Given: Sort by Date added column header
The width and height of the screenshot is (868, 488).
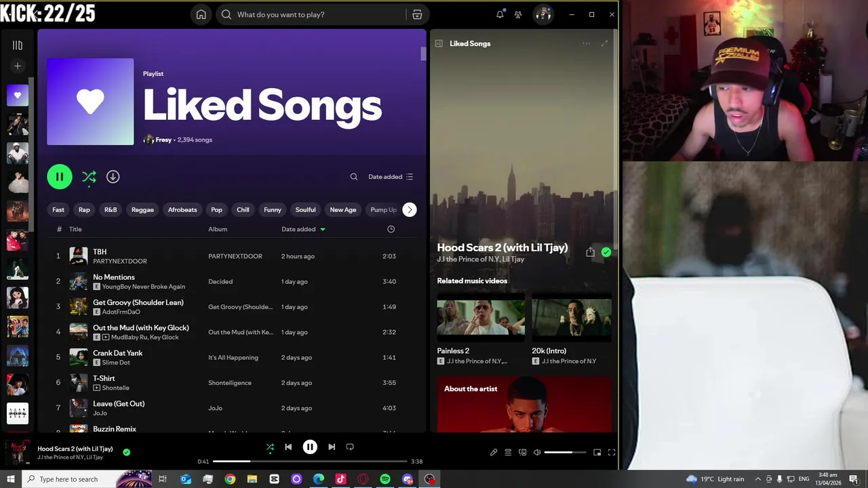Looking at the screenshot, I should (303, 229).
